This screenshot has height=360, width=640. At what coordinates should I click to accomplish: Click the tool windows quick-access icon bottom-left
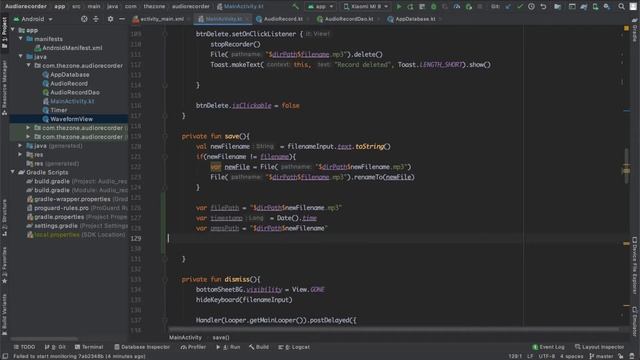point(4,356)
